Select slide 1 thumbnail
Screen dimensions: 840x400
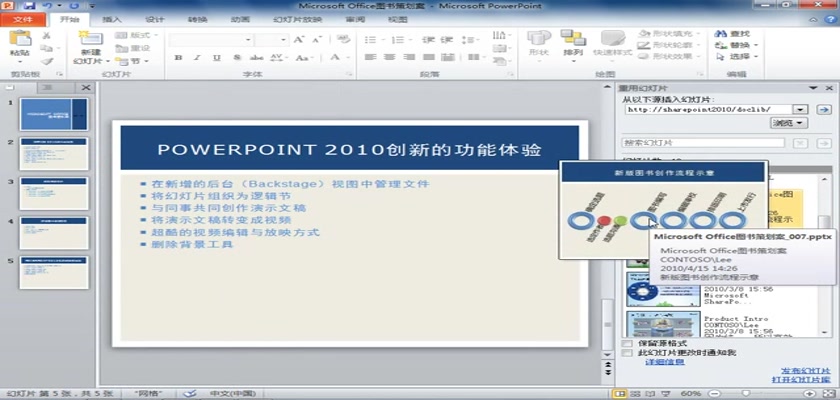[54, 114]
